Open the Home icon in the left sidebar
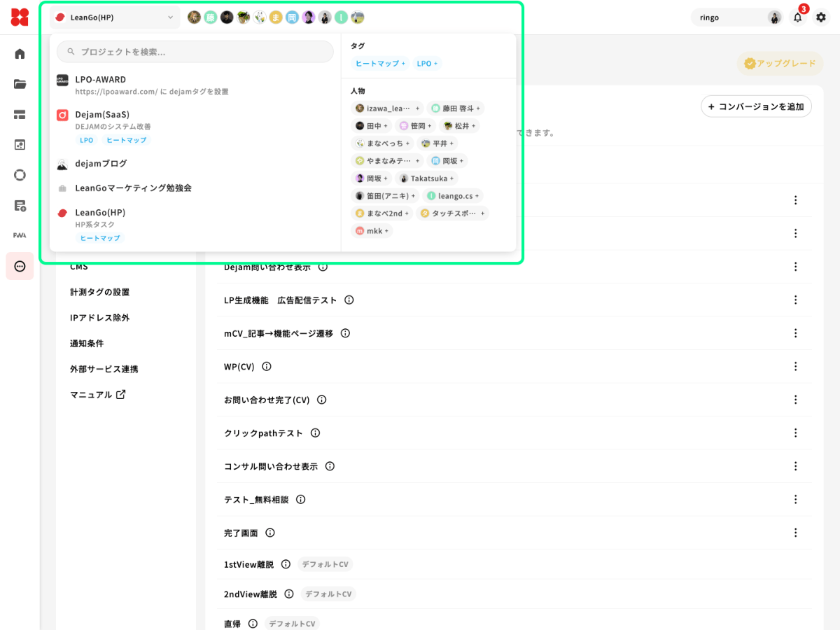 20,53
